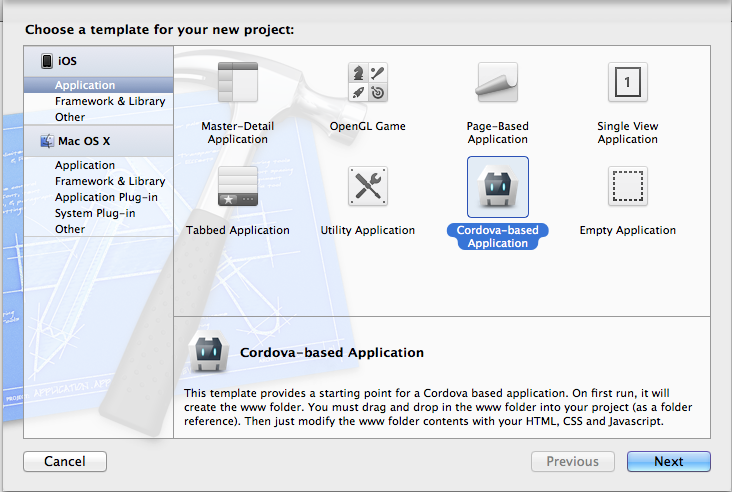Open Framework & Library under iOS
The width and height of the screenshot is (732, 492).
tap(99, 101)
